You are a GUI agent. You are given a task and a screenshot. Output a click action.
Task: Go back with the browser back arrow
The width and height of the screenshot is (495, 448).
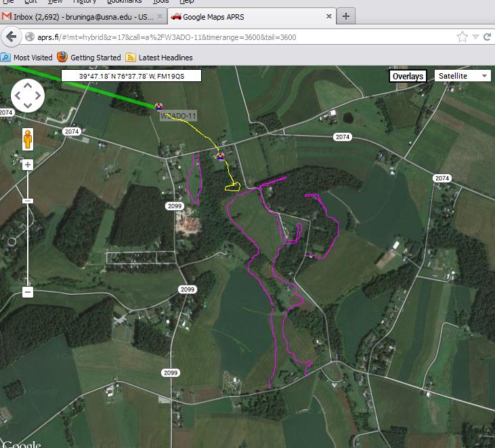point(11,37)
